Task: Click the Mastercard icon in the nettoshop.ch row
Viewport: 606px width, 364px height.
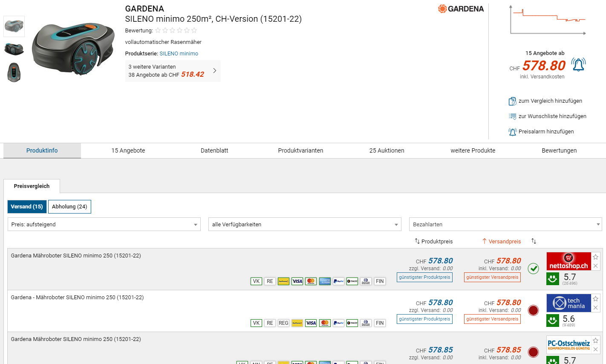Action: [311, 281]
